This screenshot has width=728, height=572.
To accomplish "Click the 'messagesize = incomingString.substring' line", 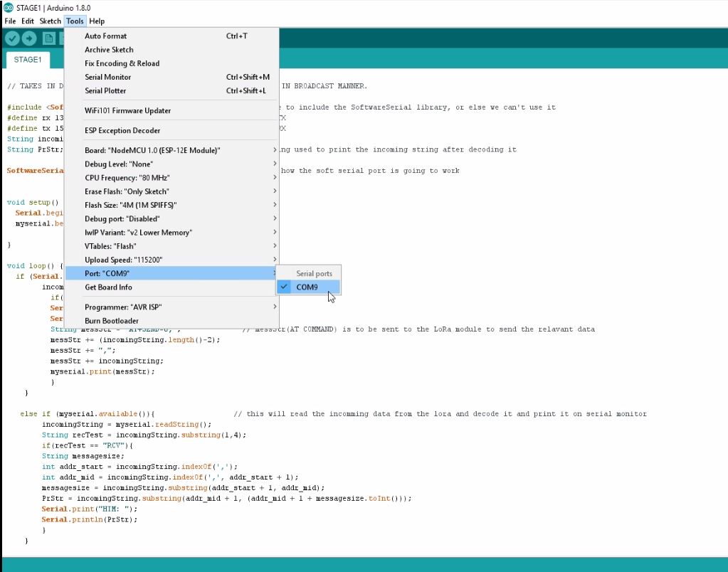I will pos(183,488).
